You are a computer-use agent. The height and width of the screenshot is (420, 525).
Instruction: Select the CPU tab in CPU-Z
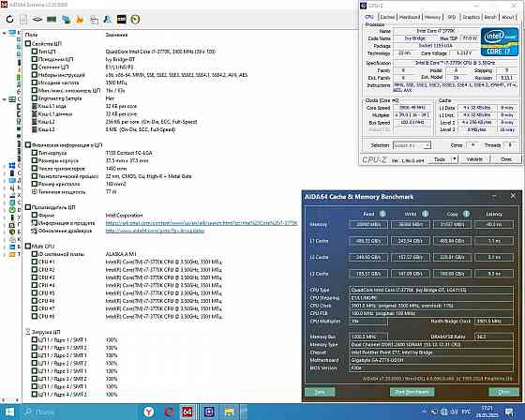pos(369,17)
